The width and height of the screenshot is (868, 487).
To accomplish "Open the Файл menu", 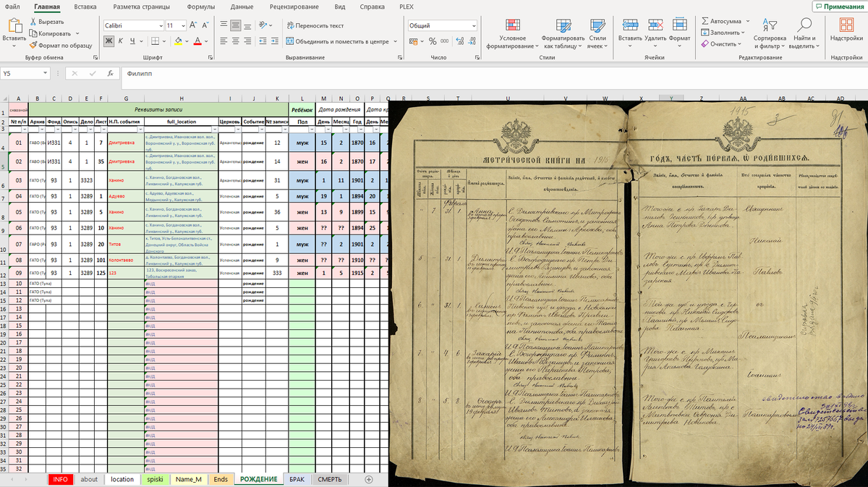I will [x=12, y=7].
